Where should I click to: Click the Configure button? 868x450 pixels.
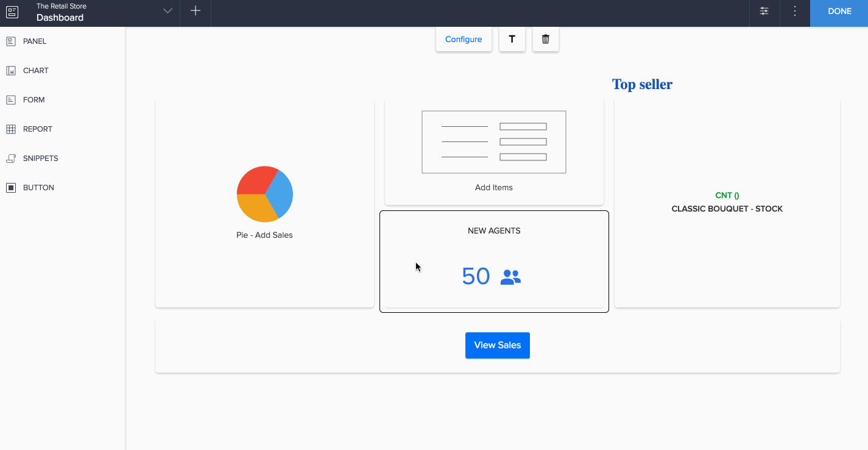[x=464, y=40]
